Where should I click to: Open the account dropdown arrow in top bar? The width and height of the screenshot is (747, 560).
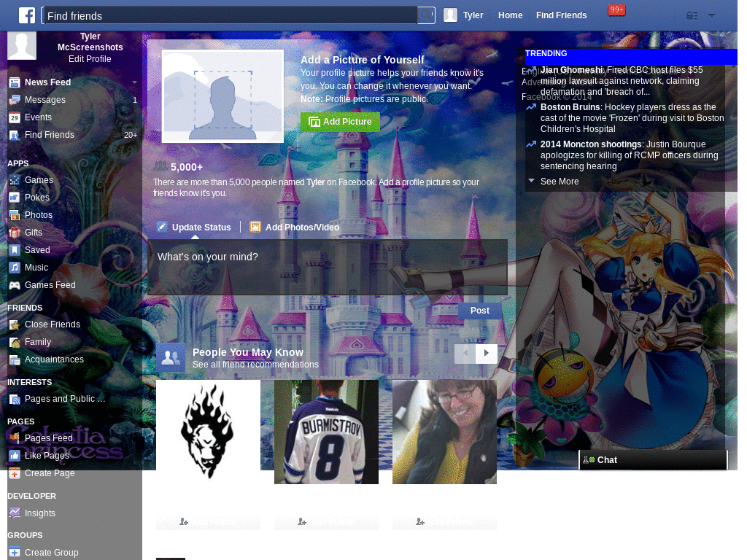click(x=711, y=16)
